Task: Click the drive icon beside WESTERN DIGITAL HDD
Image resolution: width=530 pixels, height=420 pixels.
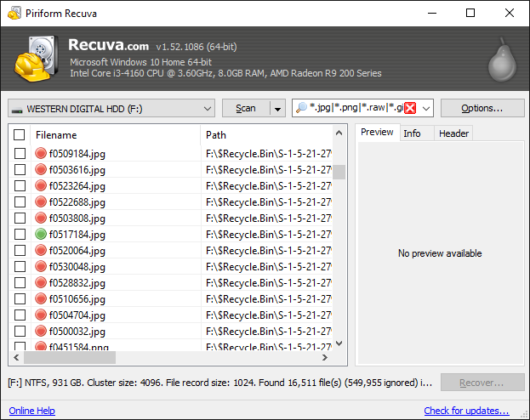Action: (17, 111)
